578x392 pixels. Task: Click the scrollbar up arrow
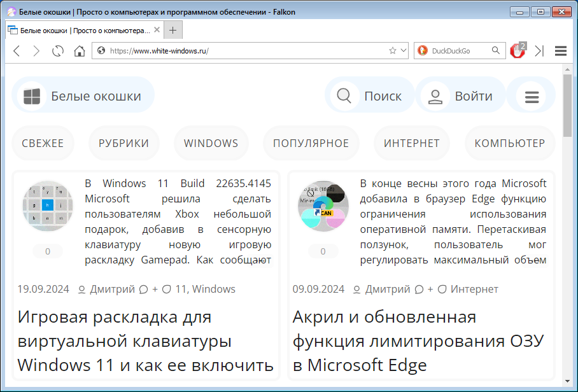click(567, 69)
